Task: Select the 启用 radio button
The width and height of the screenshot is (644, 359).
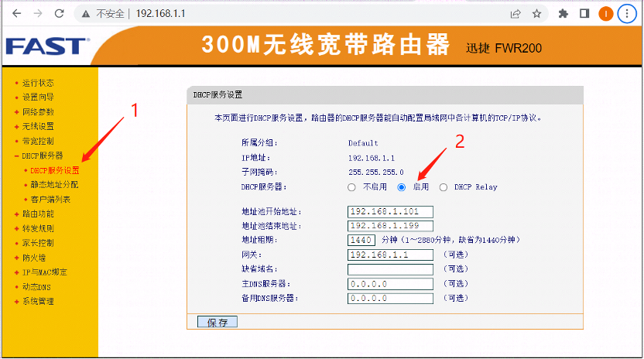Action: [402, 187]
